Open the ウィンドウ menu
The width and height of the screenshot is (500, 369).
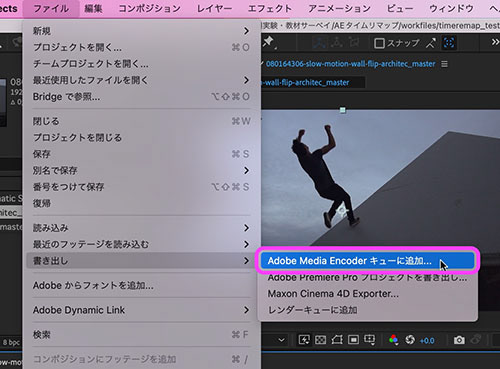451,8
